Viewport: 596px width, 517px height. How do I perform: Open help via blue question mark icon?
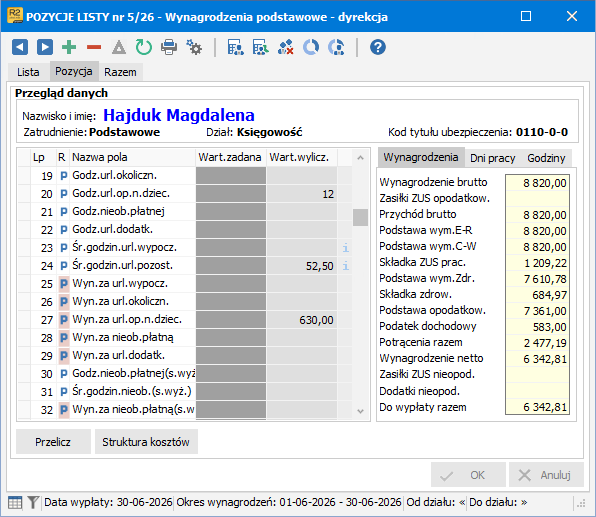[x=378, y=48]
